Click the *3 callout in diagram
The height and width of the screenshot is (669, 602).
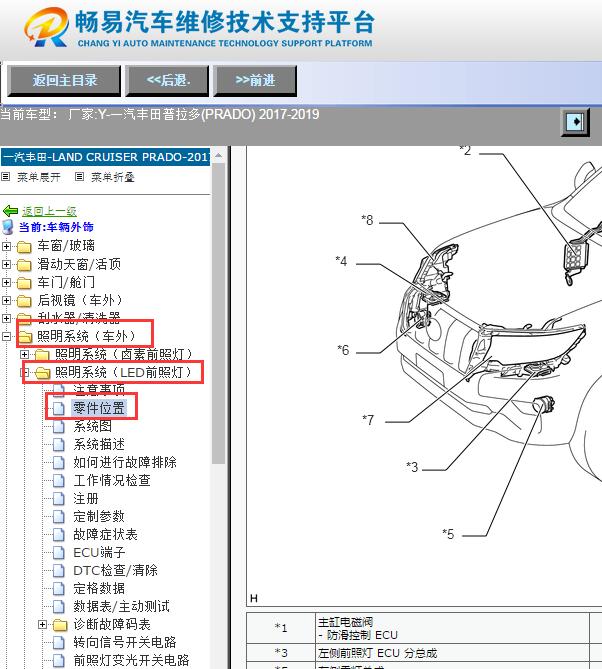pyautogui.click(x=412, y=467)
